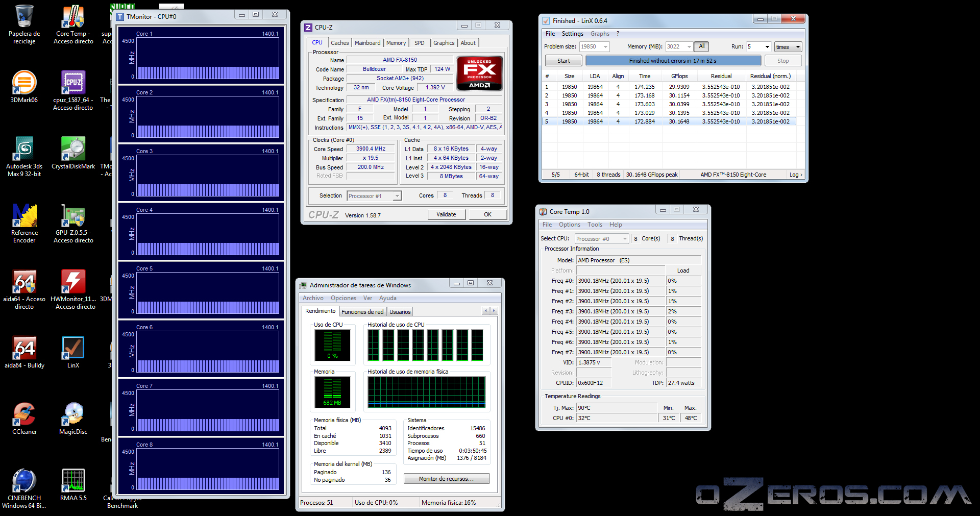Open the Graphics tab in CPU-Z

[x=444, y=43]
